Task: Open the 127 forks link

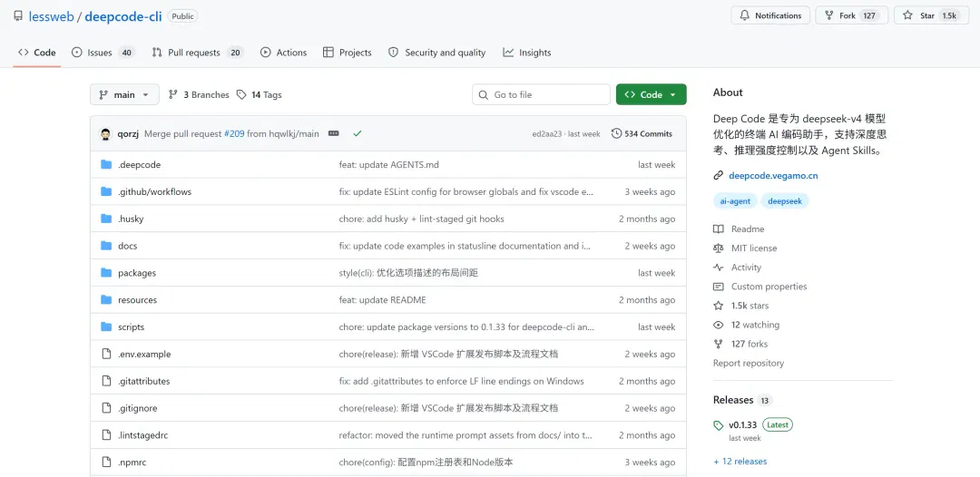Action: click(x=750, y=344)
